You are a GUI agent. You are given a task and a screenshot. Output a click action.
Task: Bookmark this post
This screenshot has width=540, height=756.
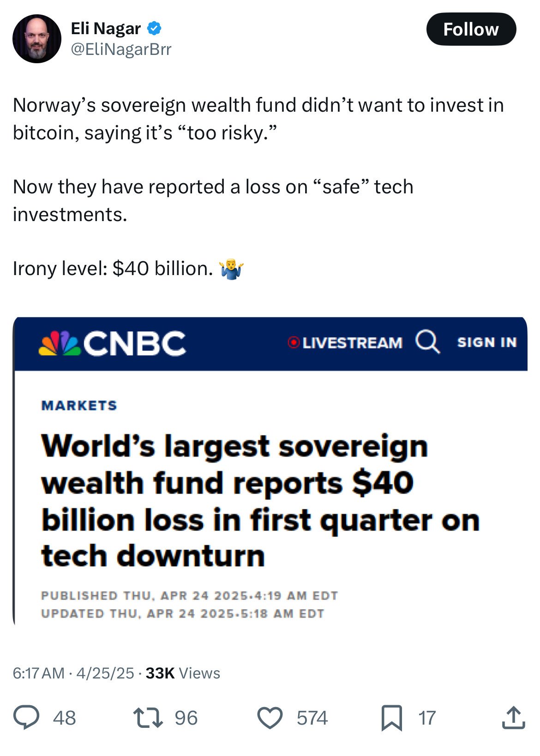point(392,718)
